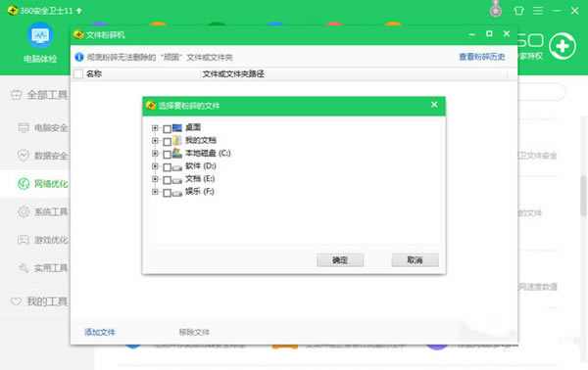Click the 360 main window scrollbar
This screenshot has height=370, width=588.
click(584, 196)
